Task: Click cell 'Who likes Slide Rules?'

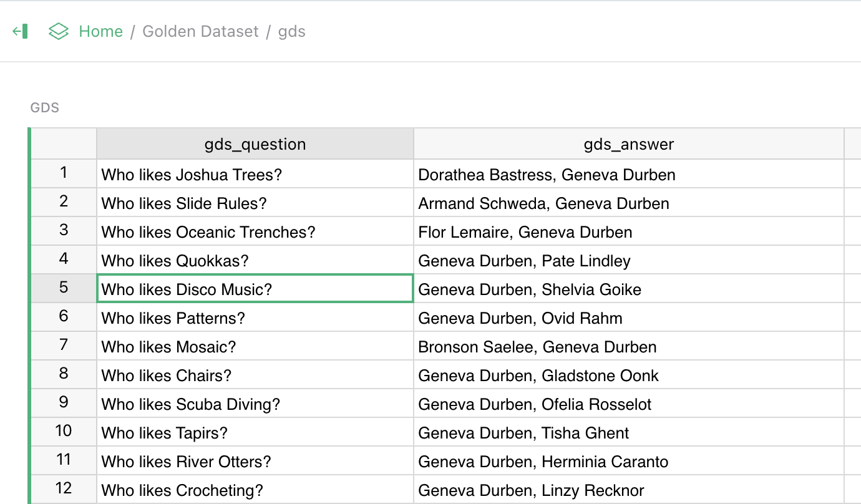Action: [x=255, y=203]
